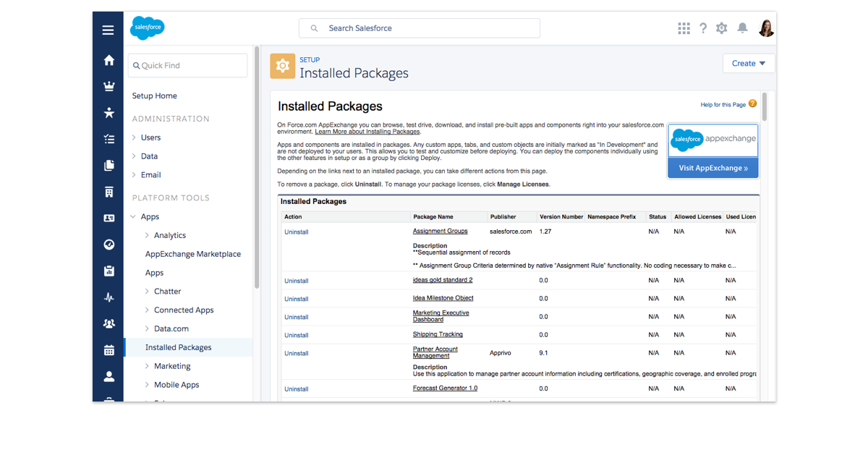Click the question mark help icon
Image resolution: width=868 pixels, height=463 pixels.
[x=702, y=28]
